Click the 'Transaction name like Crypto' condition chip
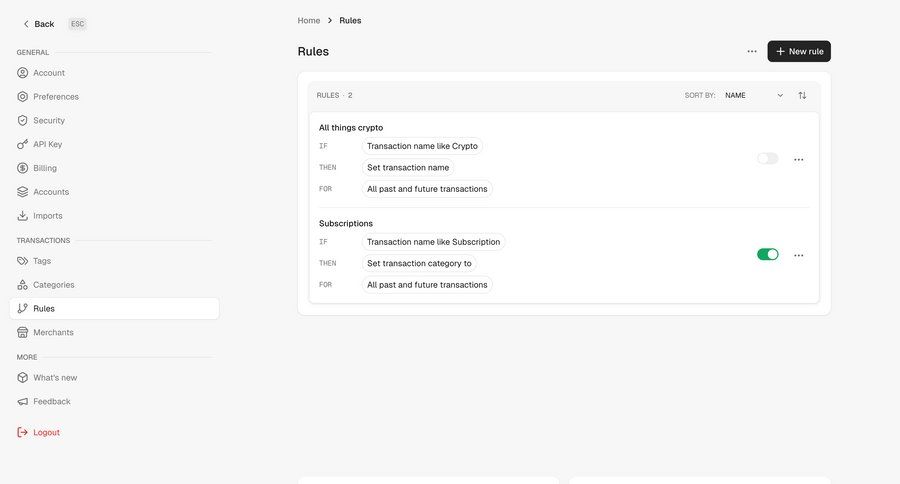 point(422,146)
